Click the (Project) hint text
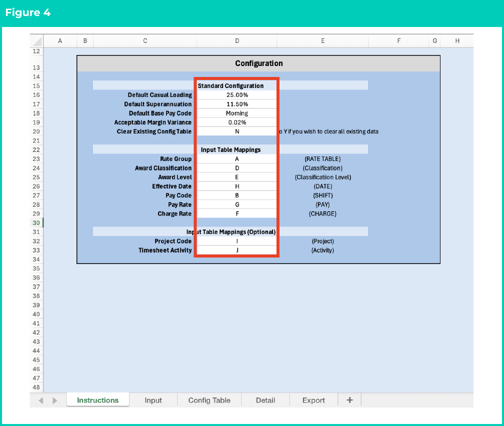The width and height of the screenshot is (504, 426). 322,241
